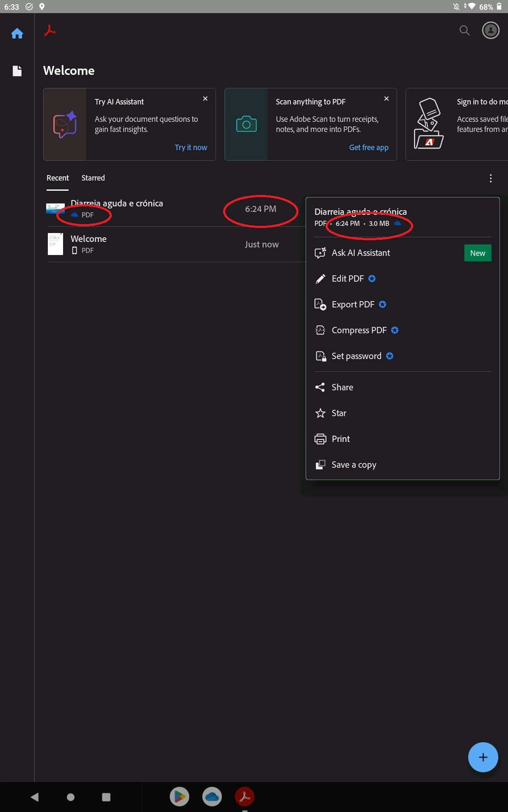Screen dimensions: 508x812
Task: Click Scan anything to PDF card title
Action: [x=311, y=102]
